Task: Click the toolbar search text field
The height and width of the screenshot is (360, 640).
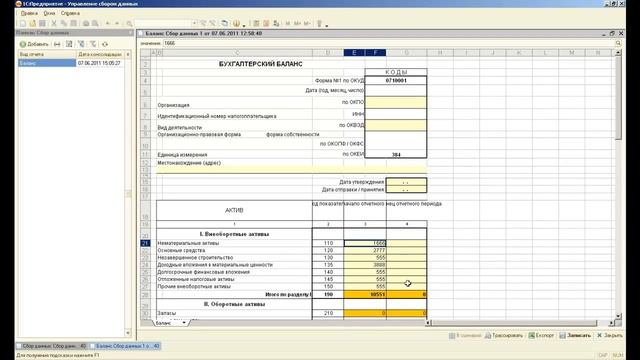Action: (163, 24)
